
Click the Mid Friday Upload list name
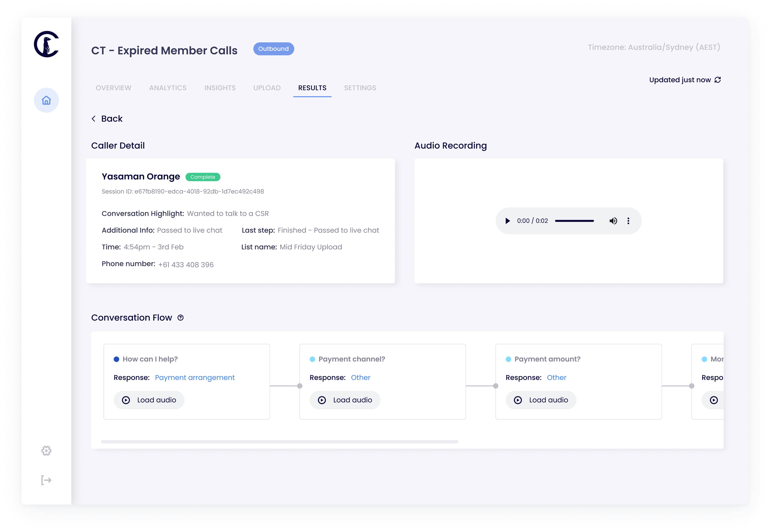[x=311, y=247]
